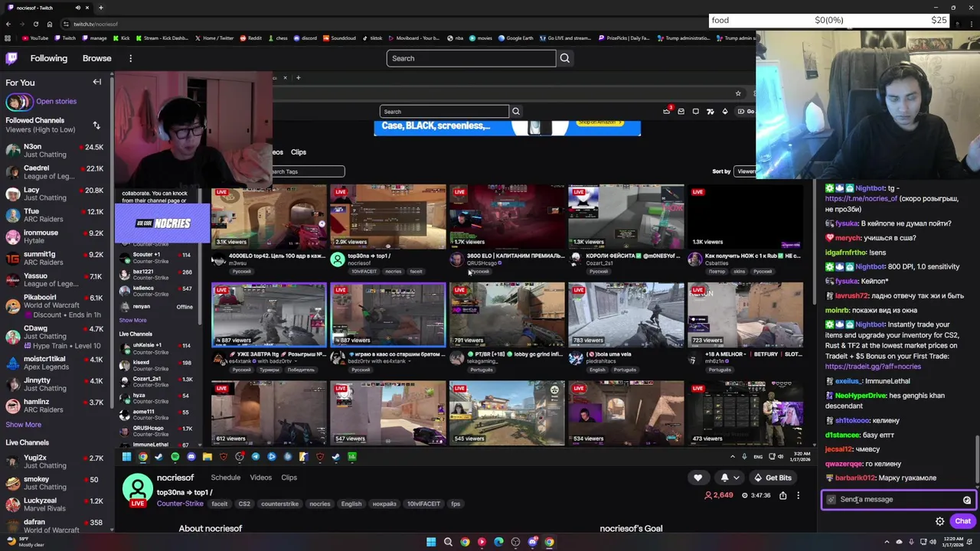Collapse the For You sidebar
Viewport: 980px width, 551px height.
pyautogui.click(x=97, y=82)
